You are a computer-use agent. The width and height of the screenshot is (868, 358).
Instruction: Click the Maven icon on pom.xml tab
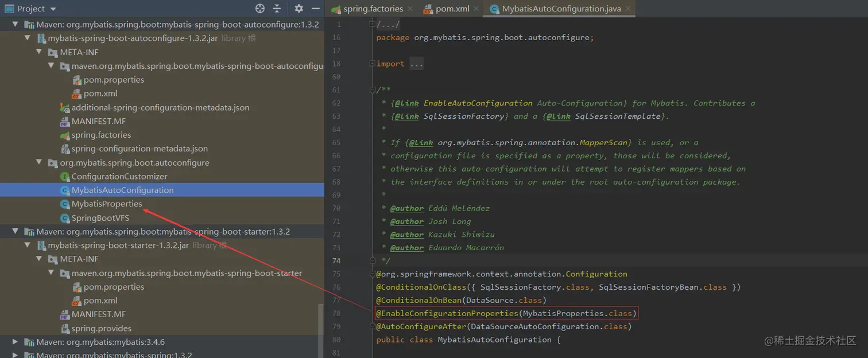tap(428, 9)
